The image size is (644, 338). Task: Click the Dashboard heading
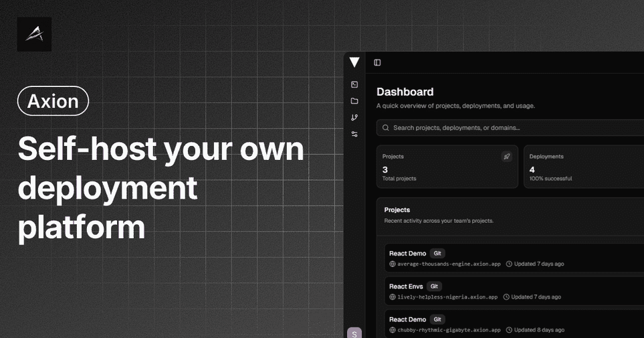[x=405, y=92]
